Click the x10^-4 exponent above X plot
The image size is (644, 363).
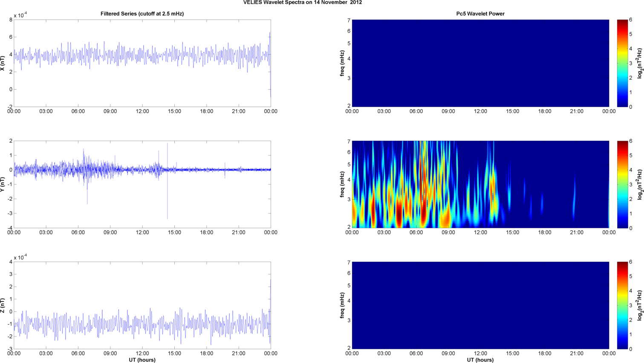[x=20, y=16]
